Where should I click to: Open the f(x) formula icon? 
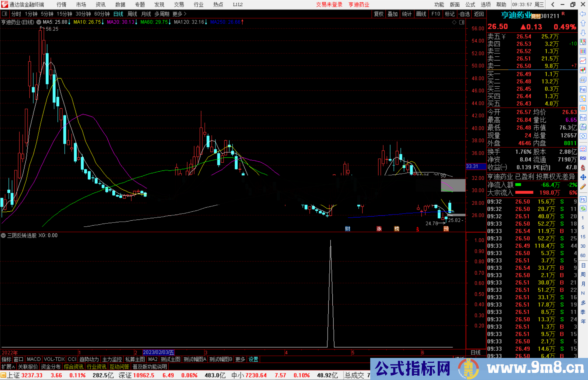click(x=583, y=127)
